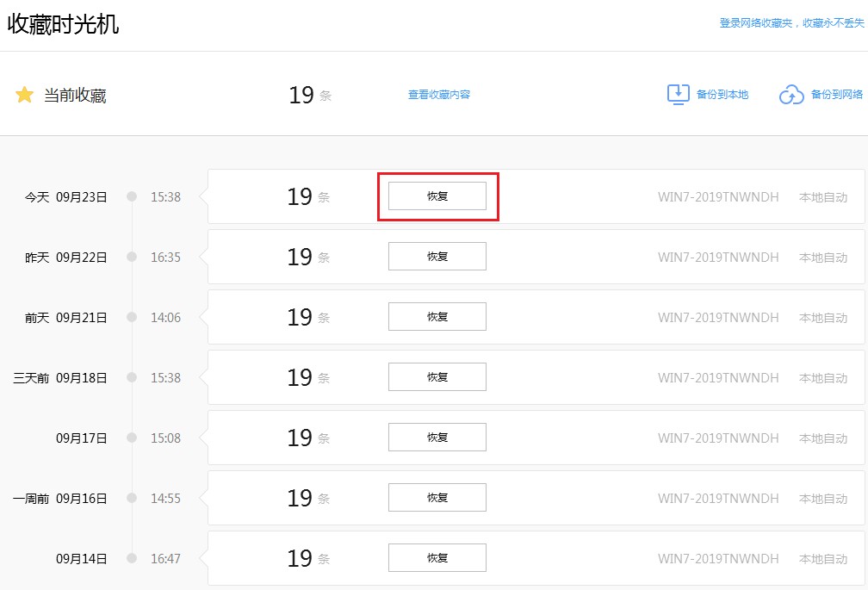This screenshot has width=868, height=590.
Task: Click the backup to local download icon
Action: point(679,95)
